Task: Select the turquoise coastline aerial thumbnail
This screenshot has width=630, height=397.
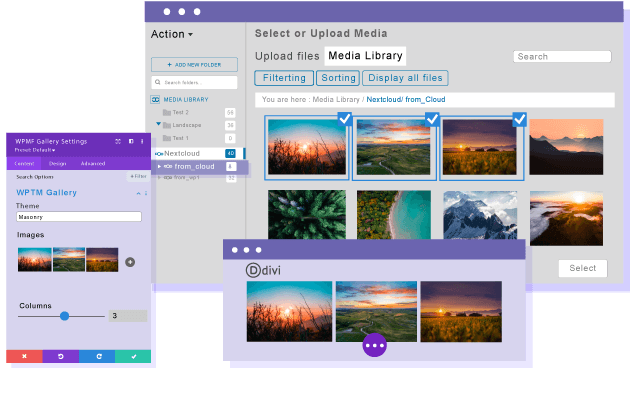Action: click(394, 215)
